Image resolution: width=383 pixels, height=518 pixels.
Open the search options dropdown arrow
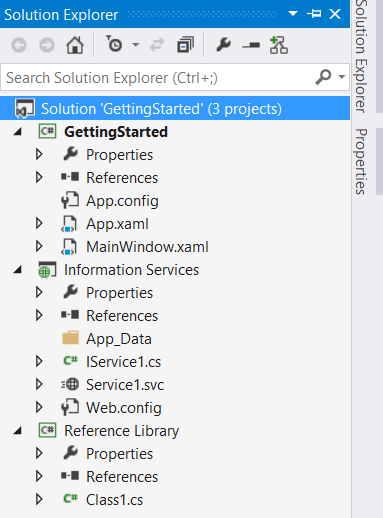click(x=341, y=77)
